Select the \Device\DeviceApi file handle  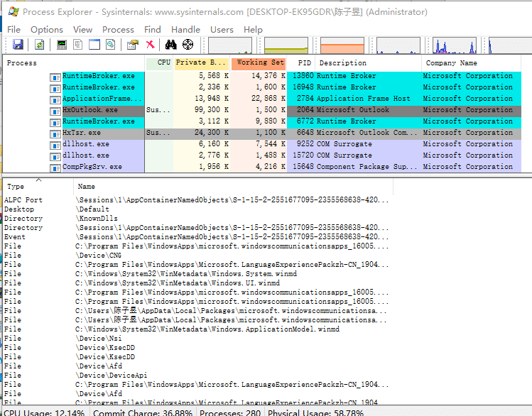tap(197, 376)
